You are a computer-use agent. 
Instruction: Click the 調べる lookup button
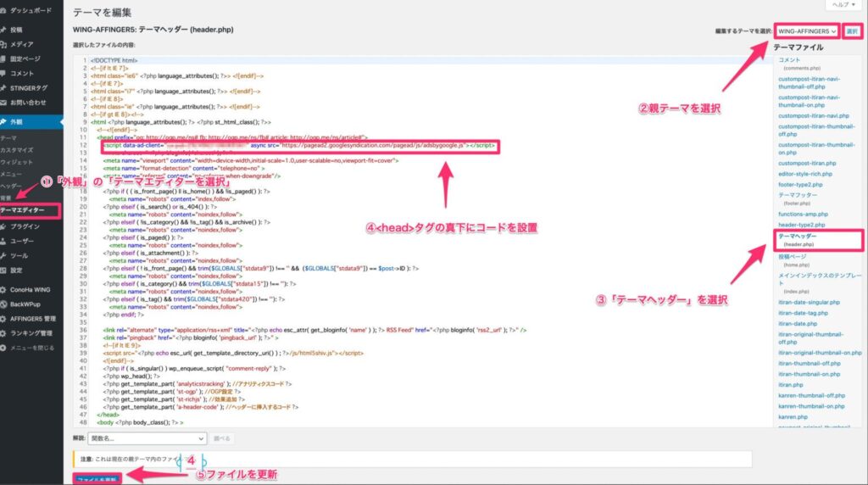tap(221, 438)
